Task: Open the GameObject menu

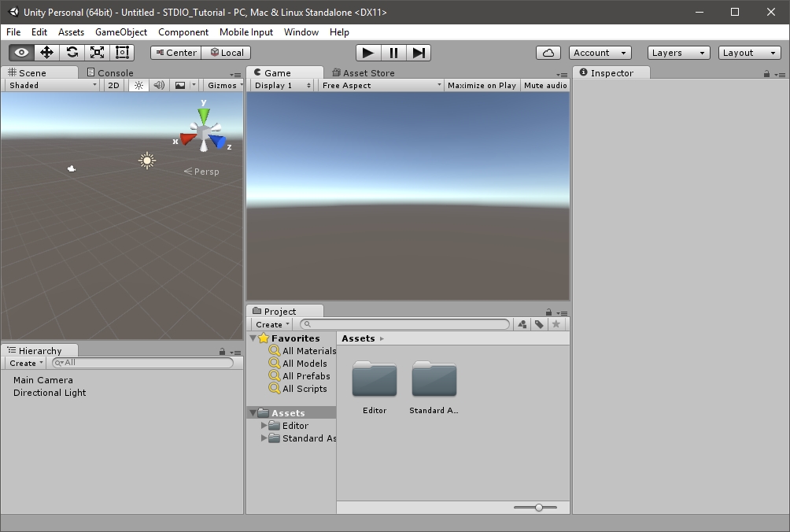Action: pyautogui.click(x=121, y=31)
